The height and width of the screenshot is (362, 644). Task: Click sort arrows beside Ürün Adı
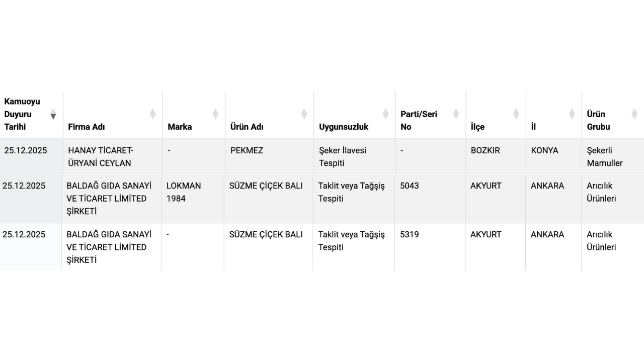(x=304, y=114)
